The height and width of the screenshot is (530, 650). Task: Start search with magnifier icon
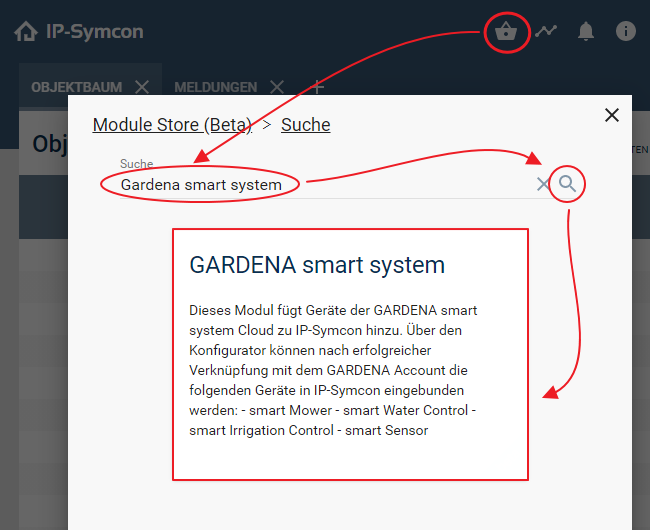pyautogui.click(x=568, y=183)
